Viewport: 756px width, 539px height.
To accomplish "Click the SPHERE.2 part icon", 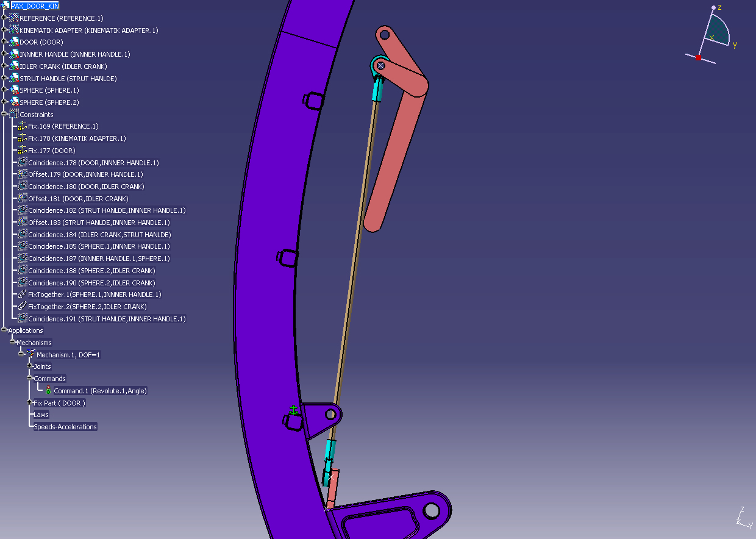I will pos(13,102).
